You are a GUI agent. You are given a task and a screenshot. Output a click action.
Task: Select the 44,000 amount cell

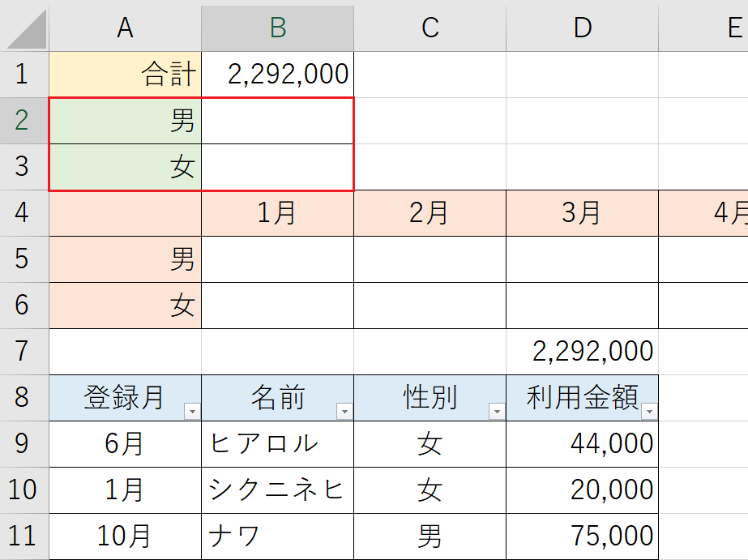[582, 444]
